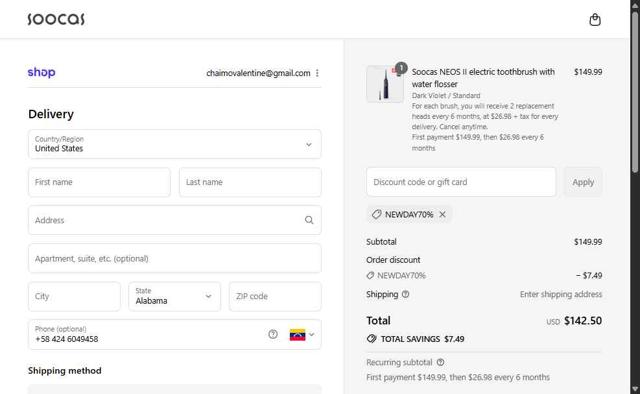Open the Country/Region dropdown
Screen dimensions: 640x394
tap(175, 144)
